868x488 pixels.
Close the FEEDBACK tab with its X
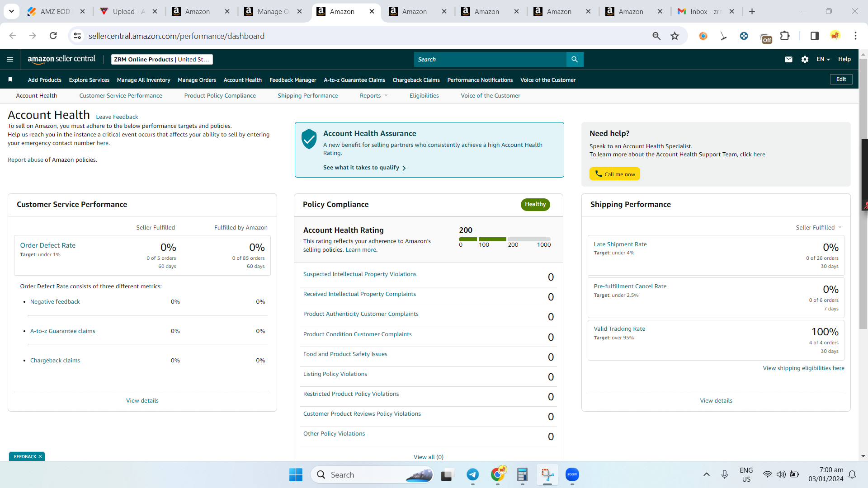click(x=40, y=456)
